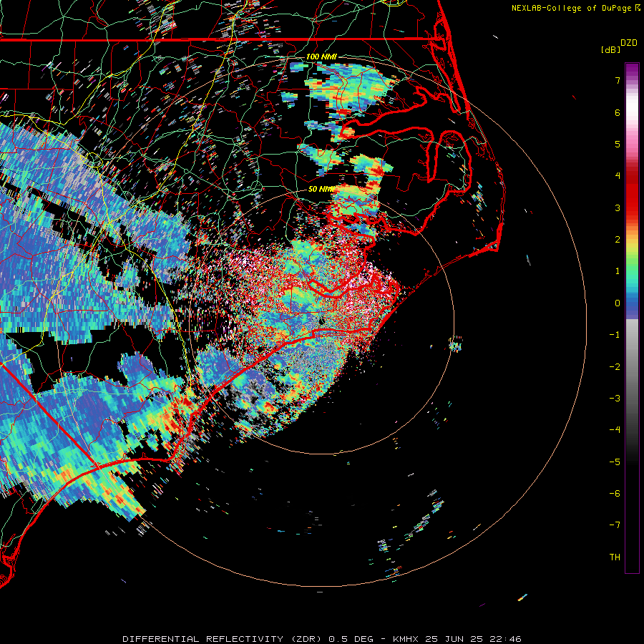This screenshot has width=644, height=644.
Task: Click the 1 value on color scale
Action: click(x=618, y=271)
